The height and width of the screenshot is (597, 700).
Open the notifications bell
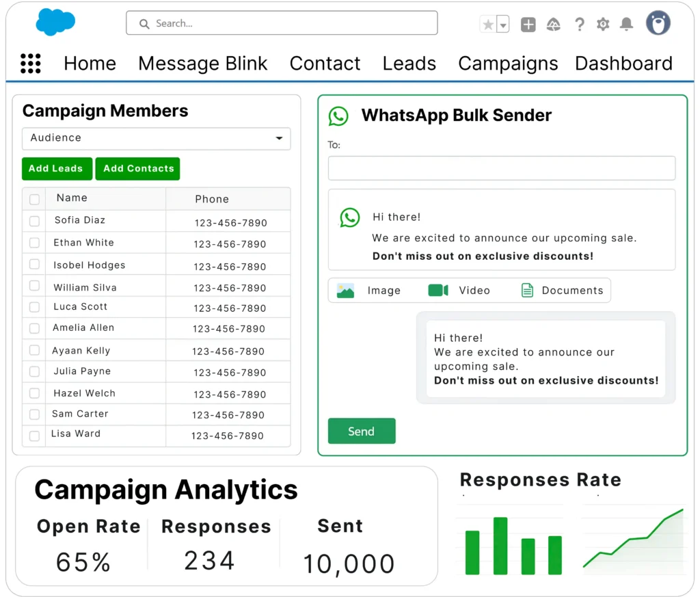click(626, 25)
